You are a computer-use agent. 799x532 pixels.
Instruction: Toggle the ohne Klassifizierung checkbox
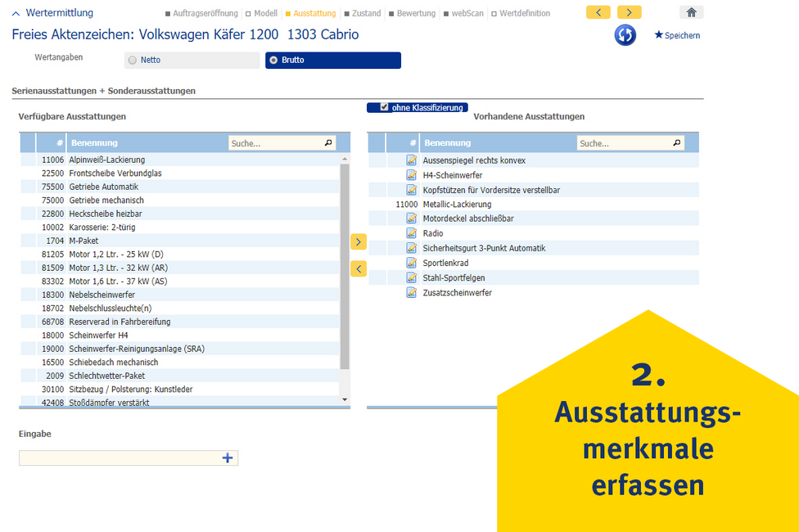[x=384, y=107]
